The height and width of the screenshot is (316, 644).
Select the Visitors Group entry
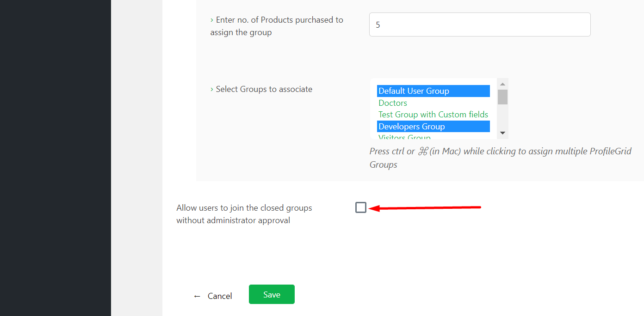tap(404, 137)
